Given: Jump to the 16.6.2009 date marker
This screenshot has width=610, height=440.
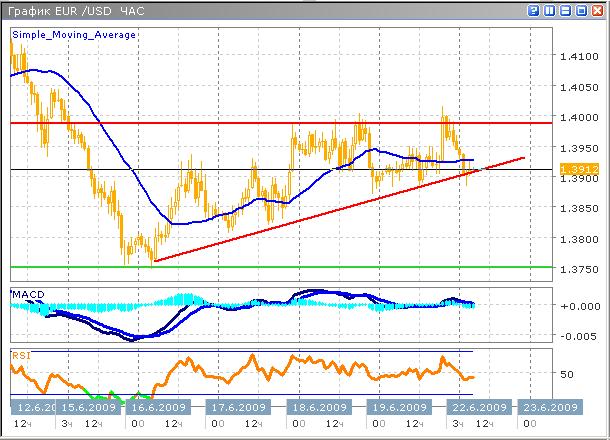Looking at the screenshot, I should tap(156, 408).
